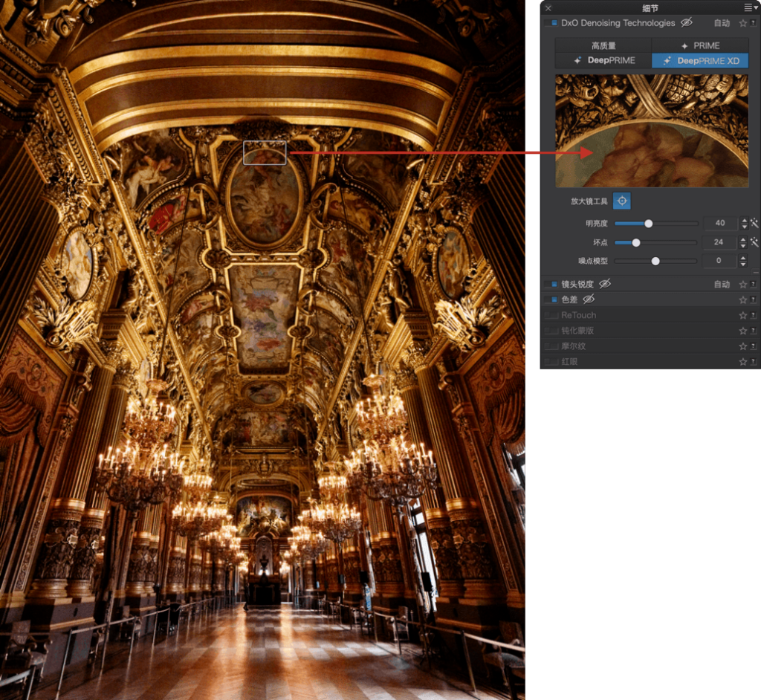Open help for 摩尔纹
The height and width of the screenshot is (700, 761).
pyautogui.click(x=754, y=346)
